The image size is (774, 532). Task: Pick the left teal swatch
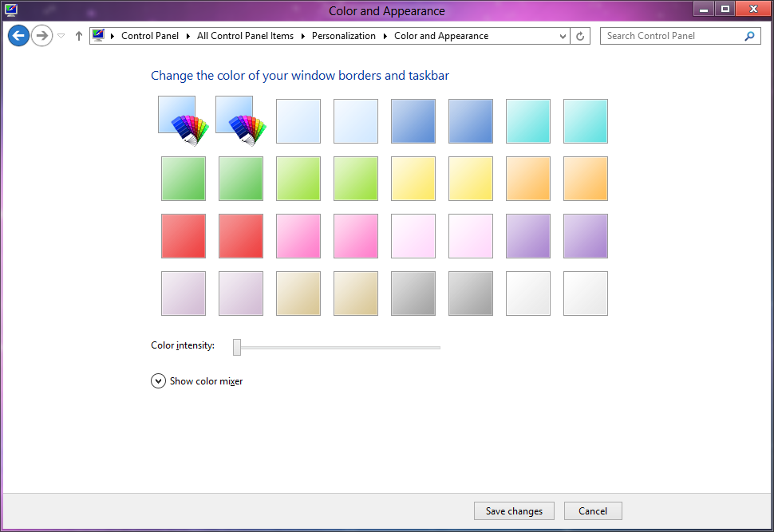(x=528, y=121)
